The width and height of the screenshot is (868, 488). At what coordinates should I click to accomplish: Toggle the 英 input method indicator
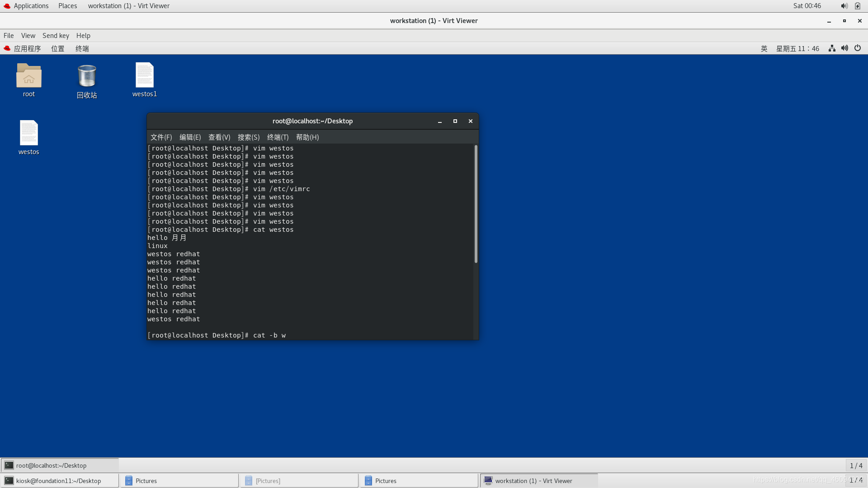point(764,48)
